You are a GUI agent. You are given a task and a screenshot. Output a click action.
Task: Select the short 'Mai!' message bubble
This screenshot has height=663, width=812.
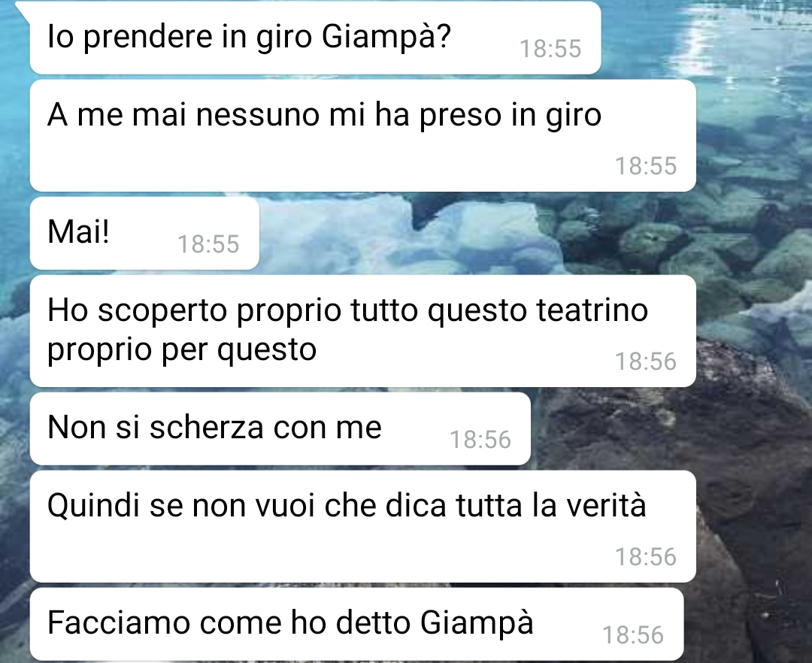pos(144,233)
